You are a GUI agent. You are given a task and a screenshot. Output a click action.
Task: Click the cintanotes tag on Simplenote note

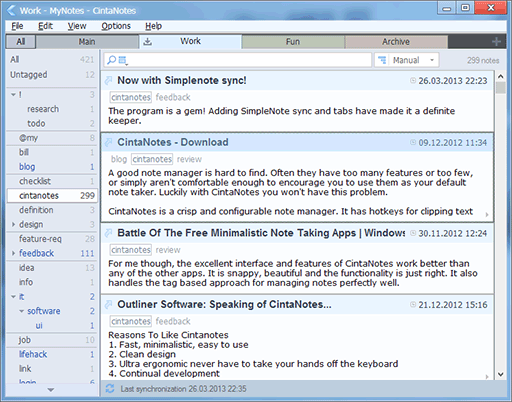point(131,97)
